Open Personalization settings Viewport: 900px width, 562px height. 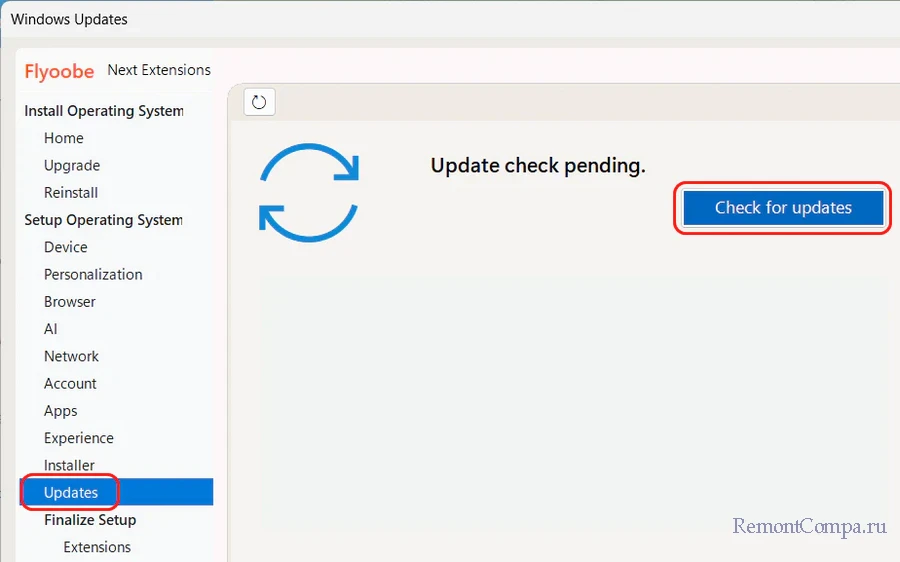[x=93, y=274]
